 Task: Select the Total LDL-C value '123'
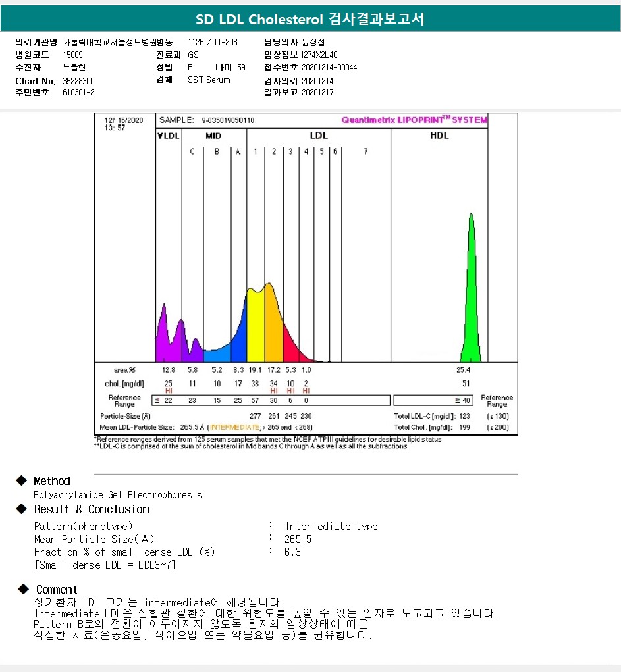coord(464,416)
